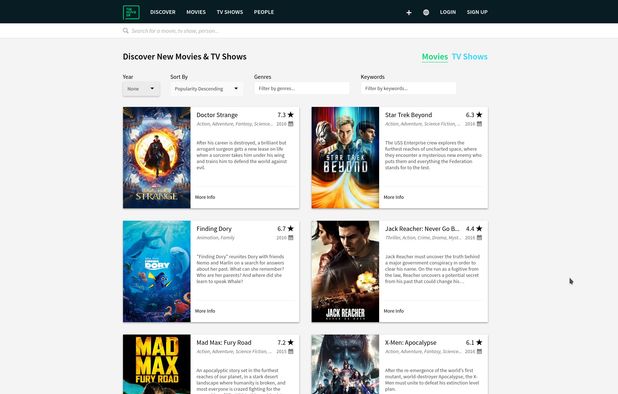
Task: Click the search magnifier icon
Action: pos(126,31)
